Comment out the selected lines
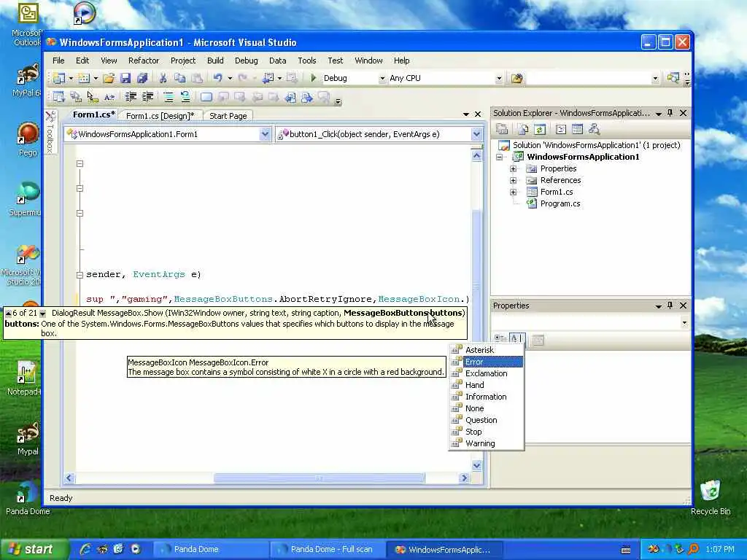The height and width of the screenshot is (560, 747). coord(169,97)
